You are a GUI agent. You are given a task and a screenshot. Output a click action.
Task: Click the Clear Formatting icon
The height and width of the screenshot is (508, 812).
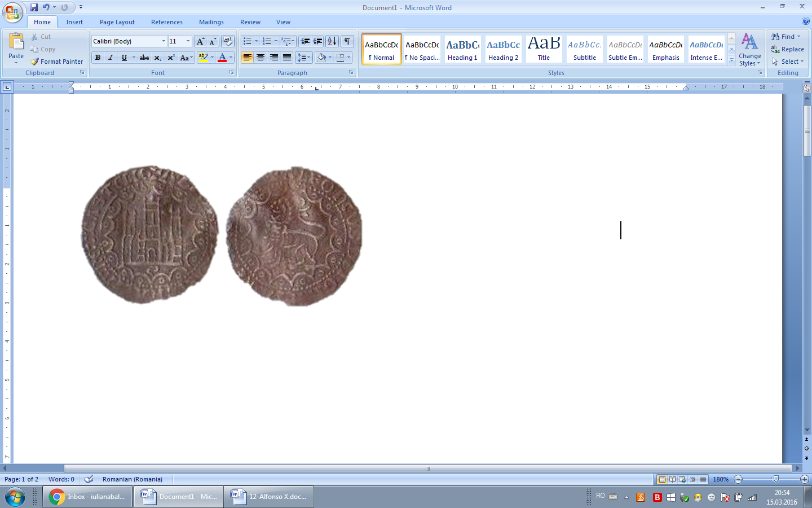point(228,41)
